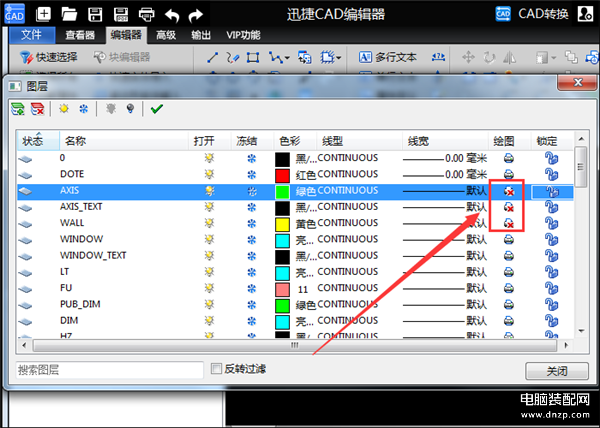This screenshot has height=428, width=600.
Task: Click scroll down arrow of layer list
Action: [x=581, y=331]
